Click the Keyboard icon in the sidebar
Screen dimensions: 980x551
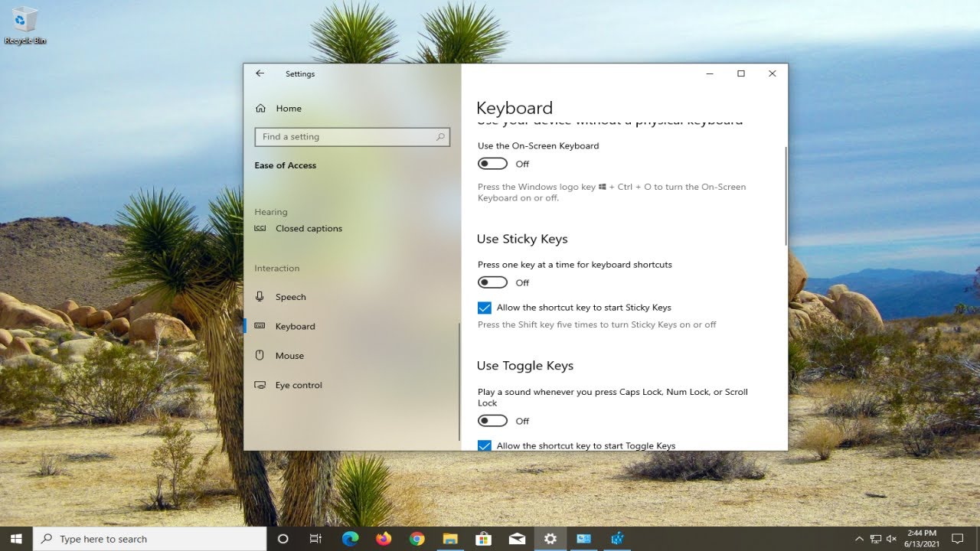pyautogui.click(x=260, y=326)
